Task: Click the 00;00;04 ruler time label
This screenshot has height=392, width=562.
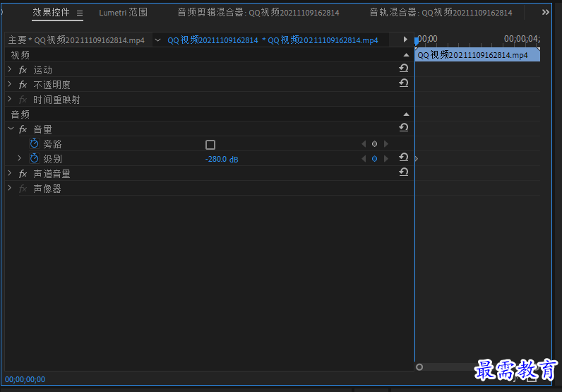Action: click(x=522, y=38)
